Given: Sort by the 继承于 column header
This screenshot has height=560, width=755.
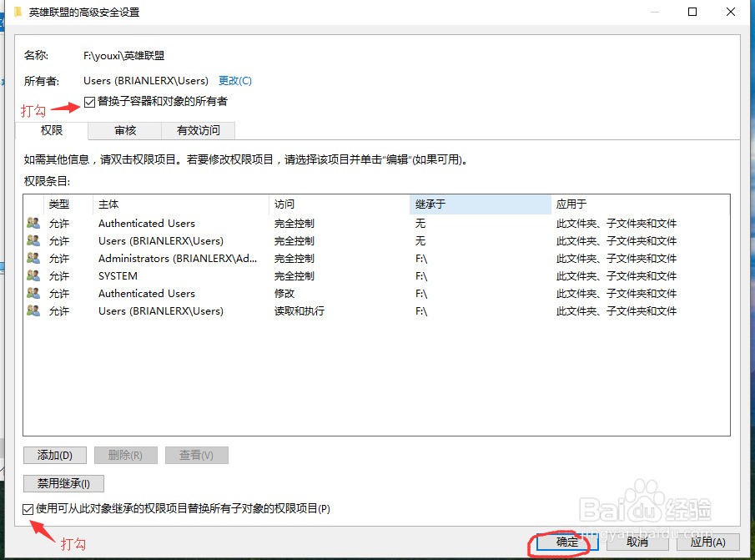Looking at the screenshot, I should point(480,204).
